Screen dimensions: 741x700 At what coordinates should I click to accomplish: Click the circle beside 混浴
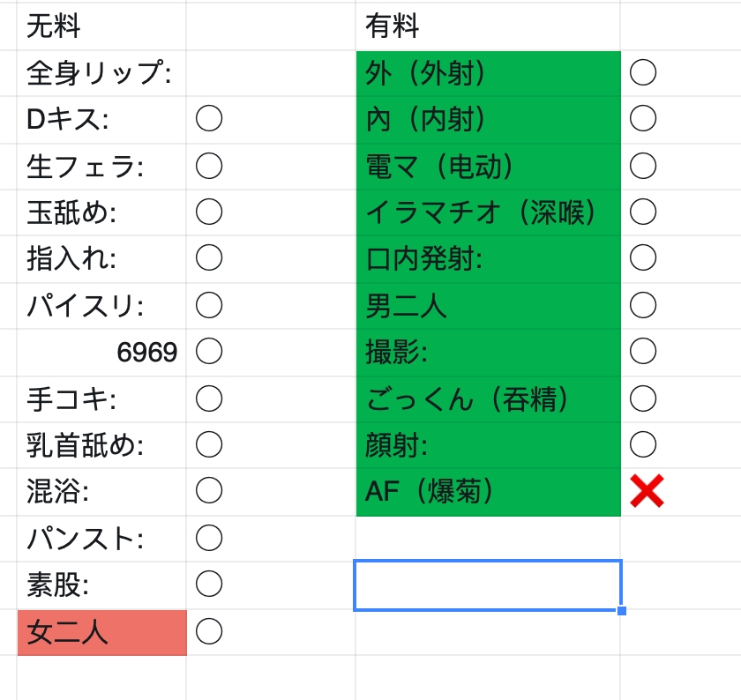[x=209, y=490]
